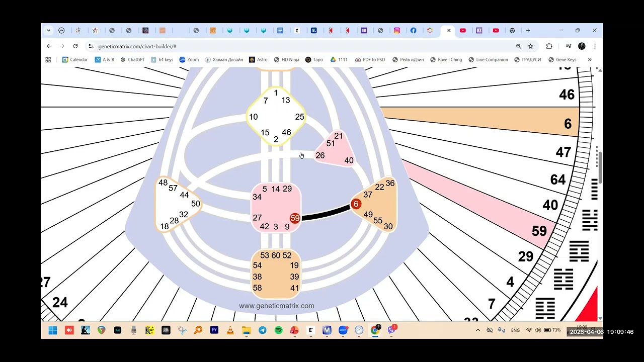Open the page zoom magnifier control
The width and height of the screenshot is (644, 362).
(x=518, y=46)
